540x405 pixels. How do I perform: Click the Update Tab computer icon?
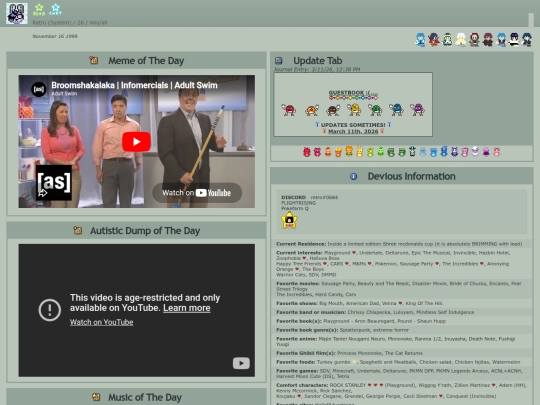click(x=279, y=61)
